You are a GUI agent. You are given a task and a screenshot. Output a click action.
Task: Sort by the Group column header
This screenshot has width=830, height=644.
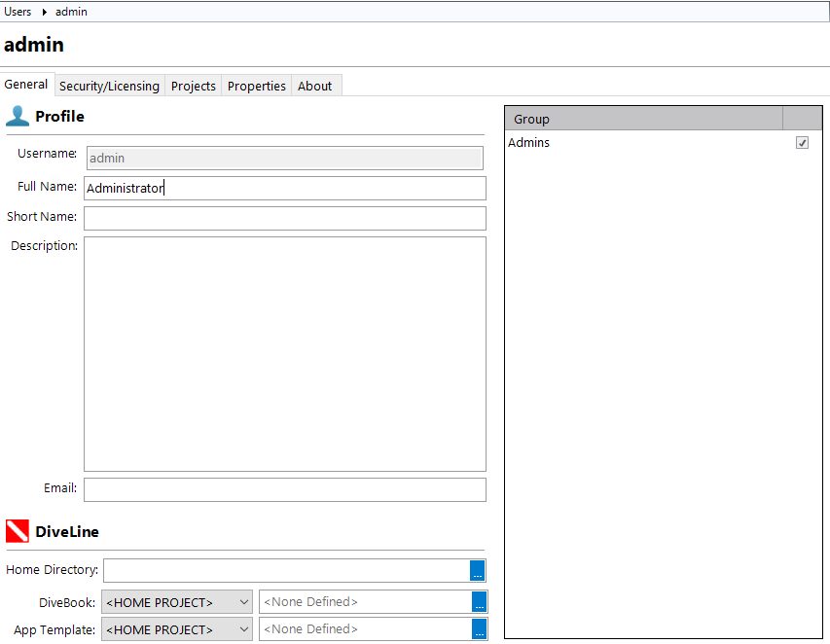coord(642,119)
